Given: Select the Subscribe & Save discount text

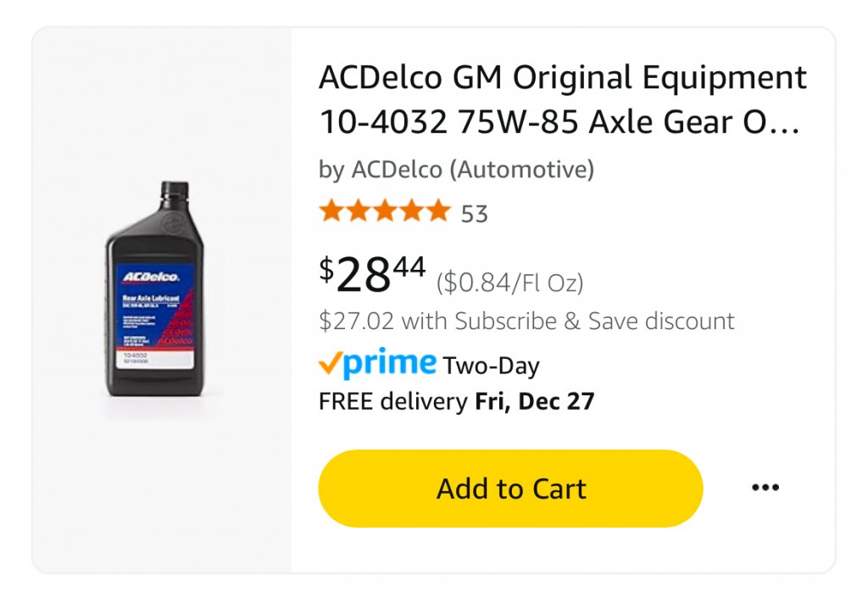Looking at the screenshot, I should 526,322.
